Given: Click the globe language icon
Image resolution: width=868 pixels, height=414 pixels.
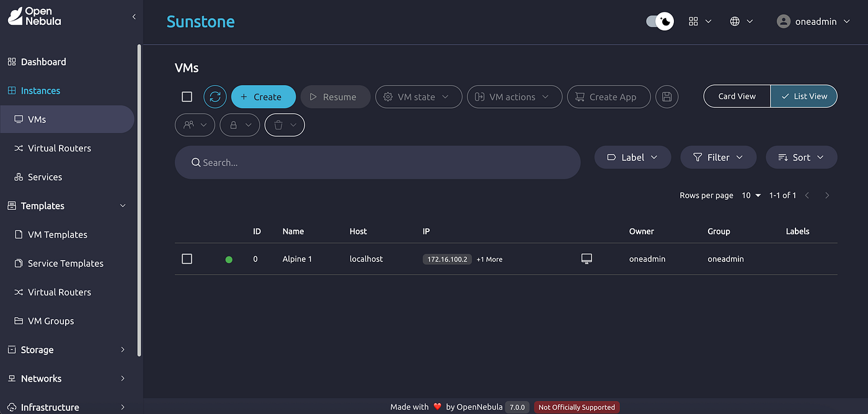Looking at the screenshot, I should click(735, 21).
